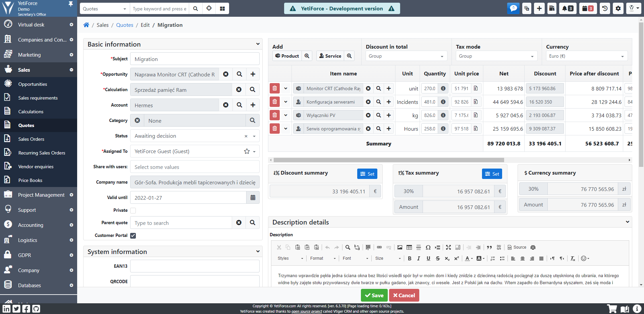Delete the Monitor CRT inventory row

coord(275,88)
